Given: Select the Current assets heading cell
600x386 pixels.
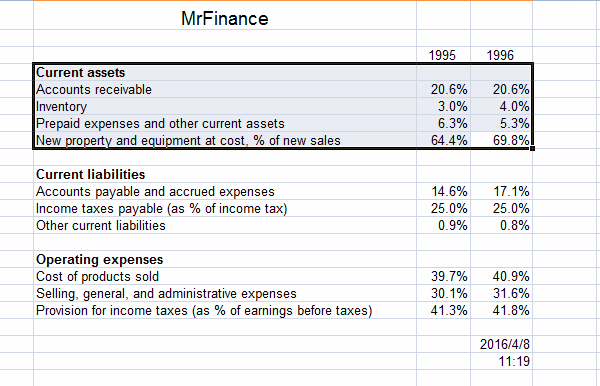Looking at the screenshot, I should tap(225, 72).
